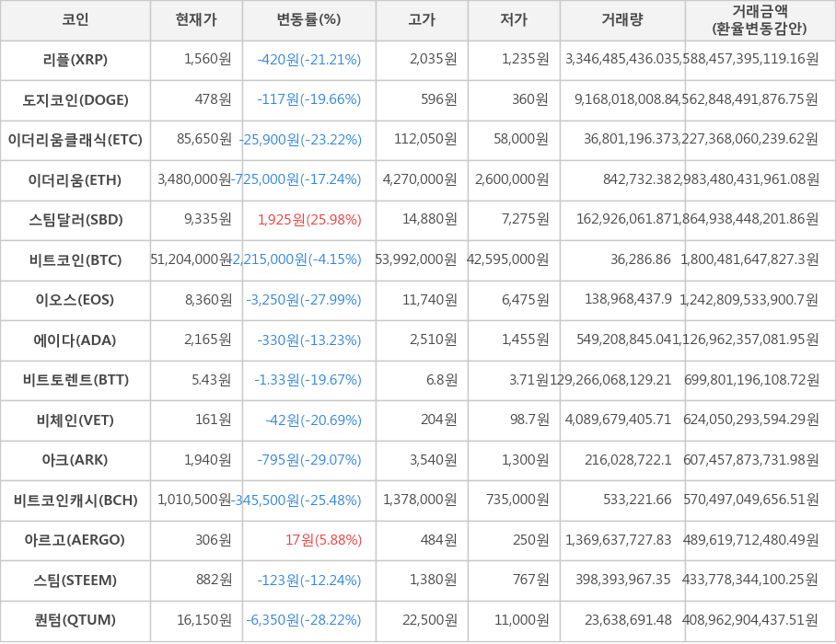Screen dimensions: 836x644
Task: Click 이더리움클래식(ETC) coin name
Action: point(75,140)
